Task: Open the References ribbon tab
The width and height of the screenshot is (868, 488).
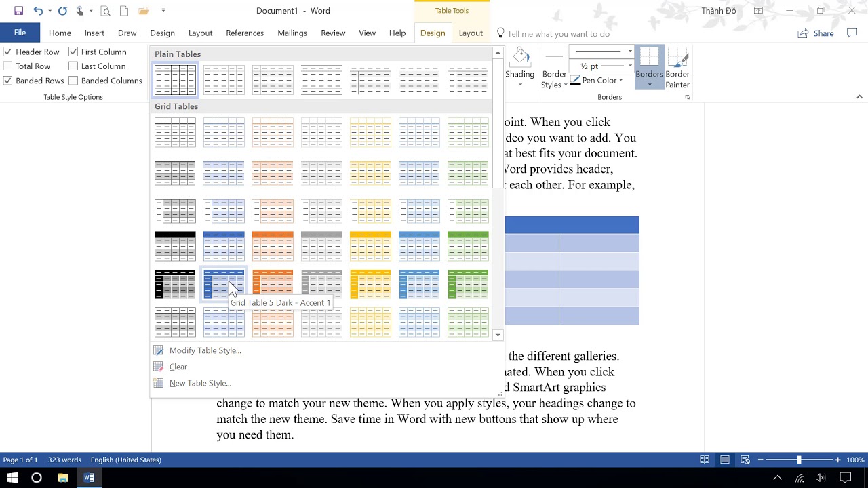Action: pos(245,33)
